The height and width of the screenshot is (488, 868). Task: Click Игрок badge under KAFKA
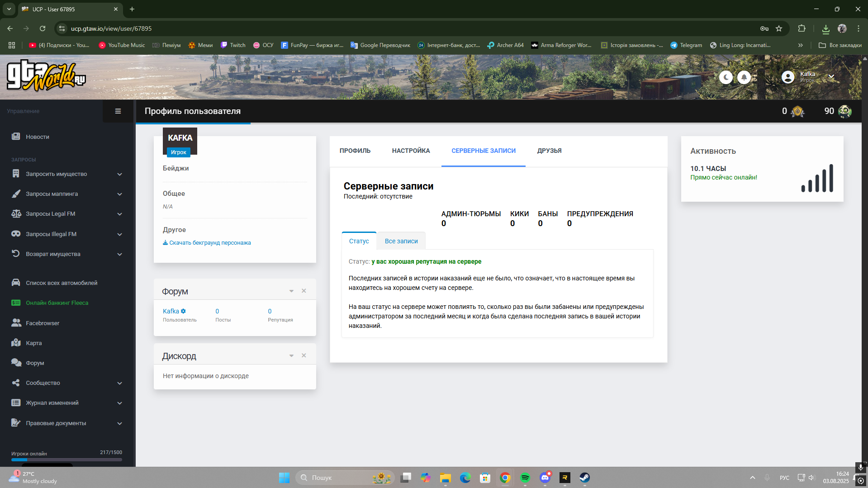point(179,152)
